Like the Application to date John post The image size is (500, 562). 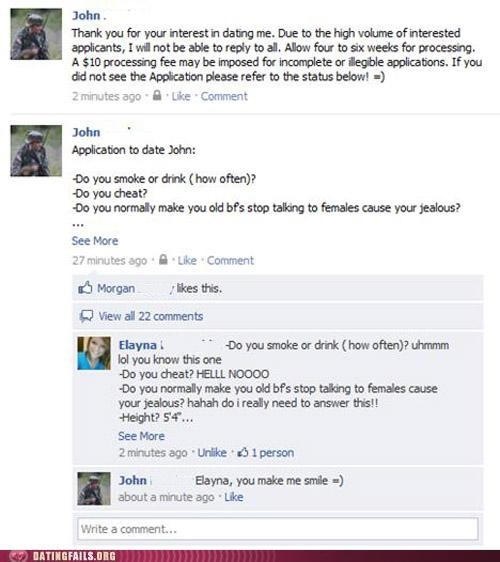(187, 260)
